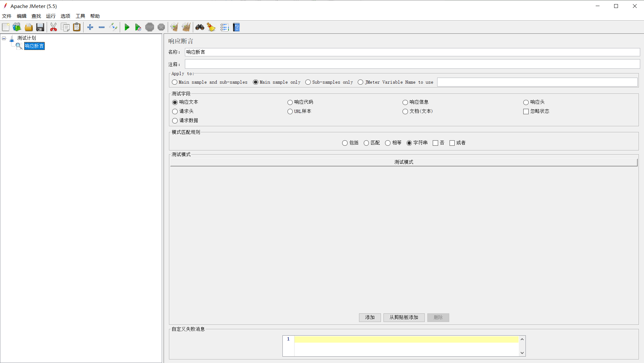Select 响应信息 radio button
644x363 pixels.
pyautogui.click(x=405, y=102)
